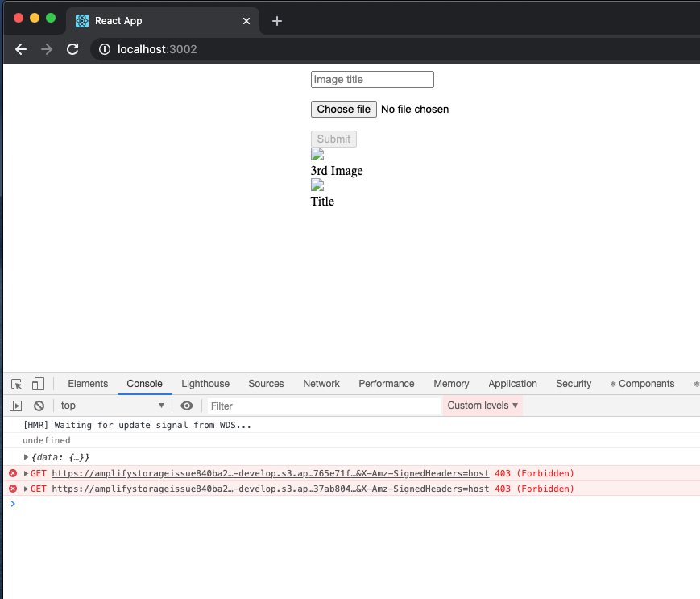
Task: Click broken image above 3rd Image
Action: point(317,155)
